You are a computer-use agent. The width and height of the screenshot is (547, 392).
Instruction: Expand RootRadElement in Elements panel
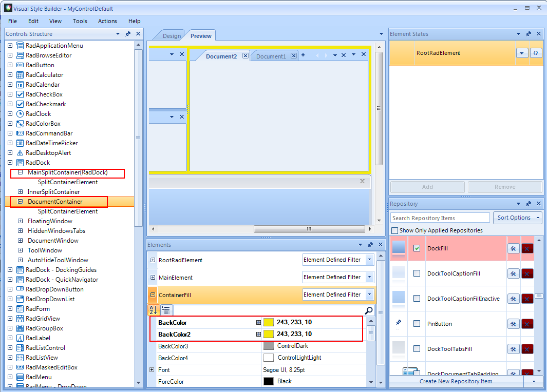tap(153, 260)
